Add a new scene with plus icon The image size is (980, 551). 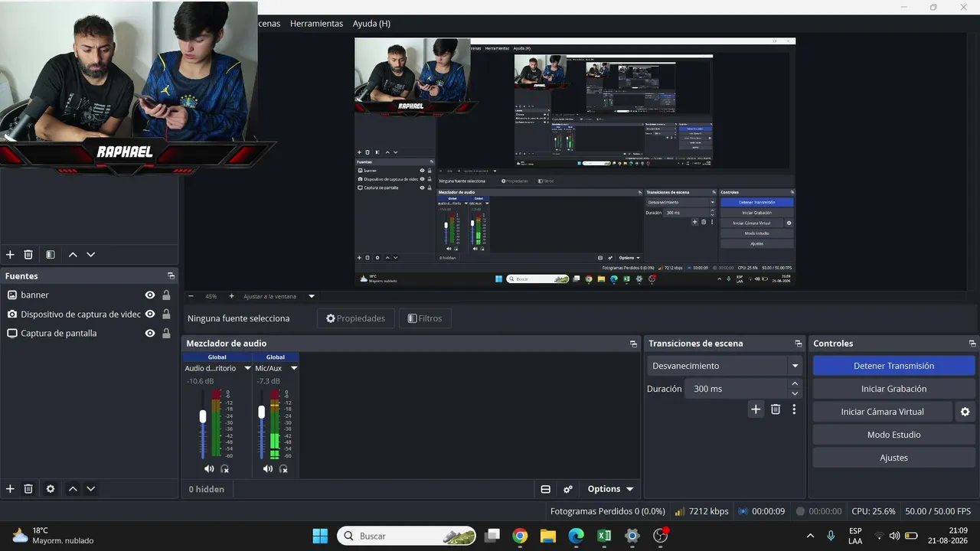pos(10,254)
